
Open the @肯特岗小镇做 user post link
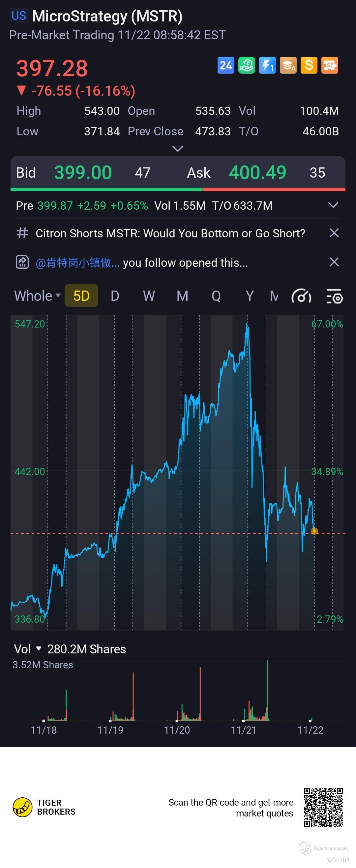coord(78,263)
